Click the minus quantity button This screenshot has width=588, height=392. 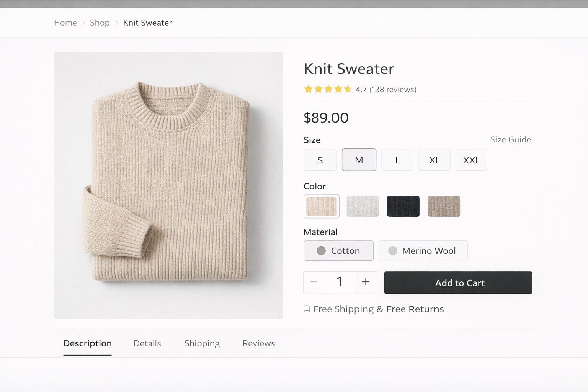pos(313,283)
